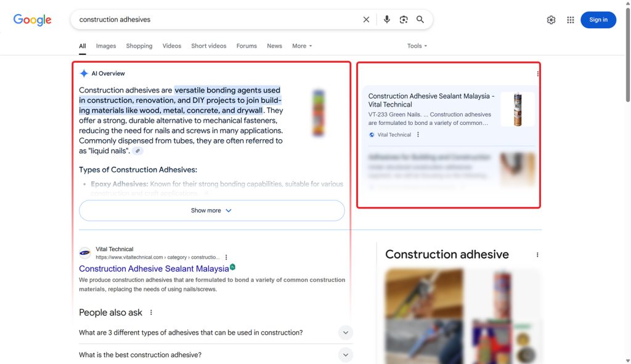Switch to Images tab
The width and height of the screenshot is (631, 364).
(x=106, y=46)
